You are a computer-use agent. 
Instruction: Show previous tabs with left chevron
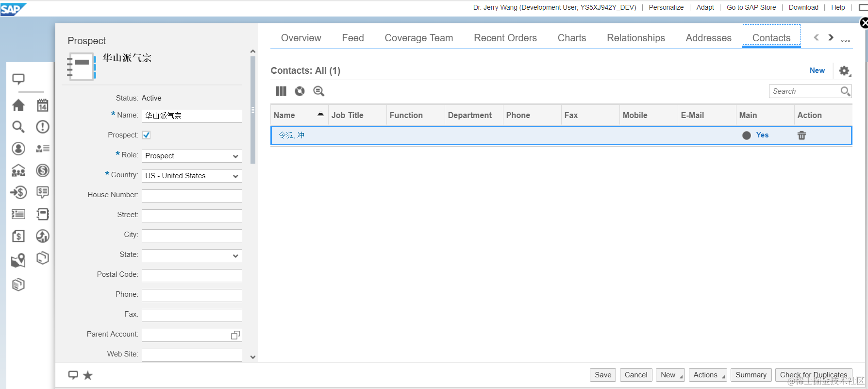(817, 37)
